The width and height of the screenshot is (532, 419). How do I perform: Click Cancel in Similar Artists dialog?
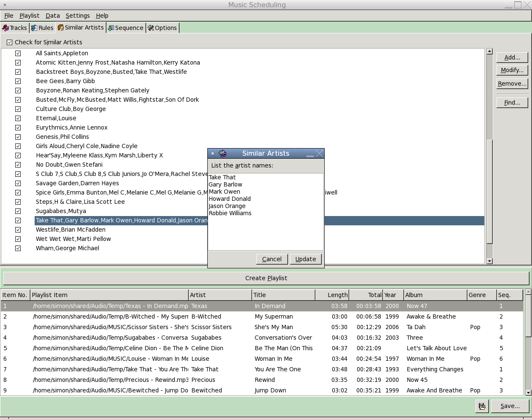272,259
